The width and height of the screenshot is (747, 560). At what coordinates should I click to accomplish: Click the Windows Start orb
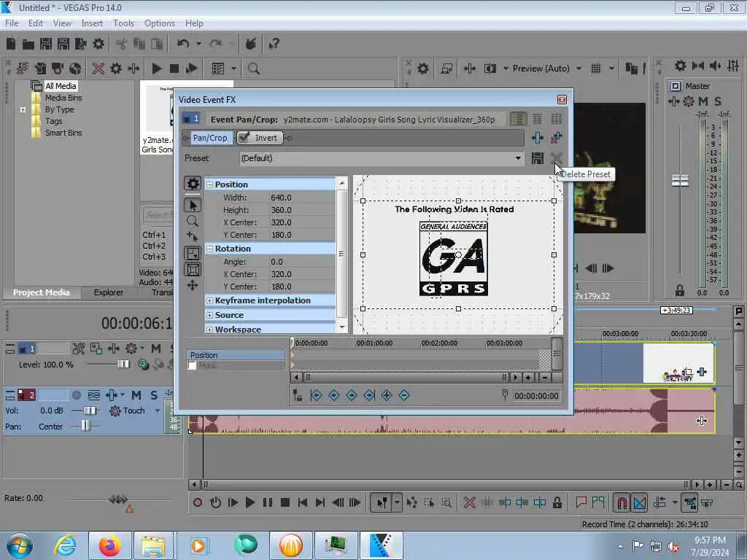20,545
